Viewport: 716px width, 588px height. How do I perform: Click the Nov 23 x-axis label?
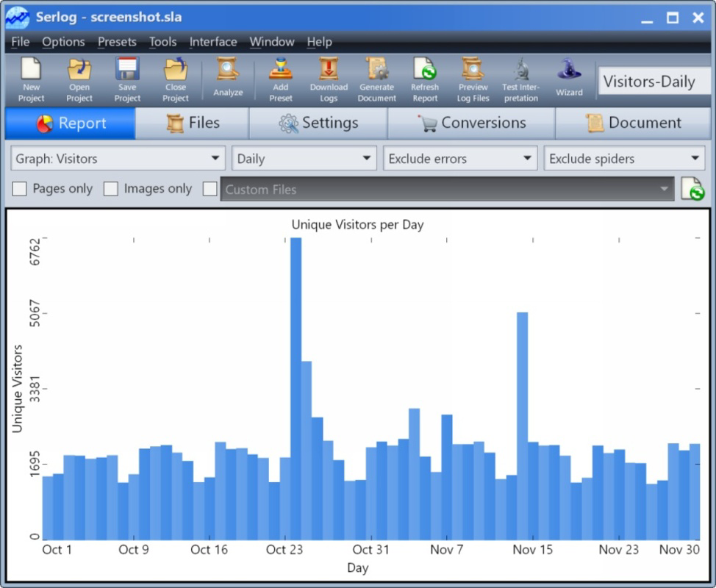[619, 550]
